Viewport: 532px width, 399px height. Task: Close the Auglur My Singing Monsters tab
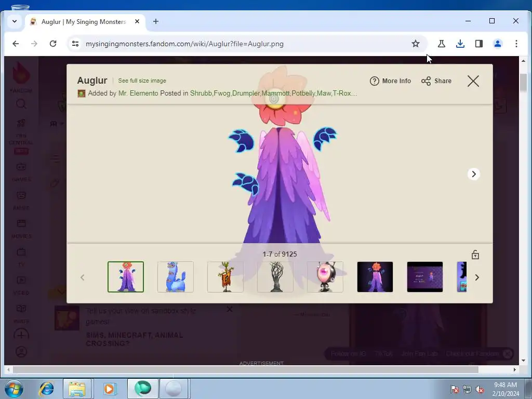pyautogui.click(x=137, y=21)
